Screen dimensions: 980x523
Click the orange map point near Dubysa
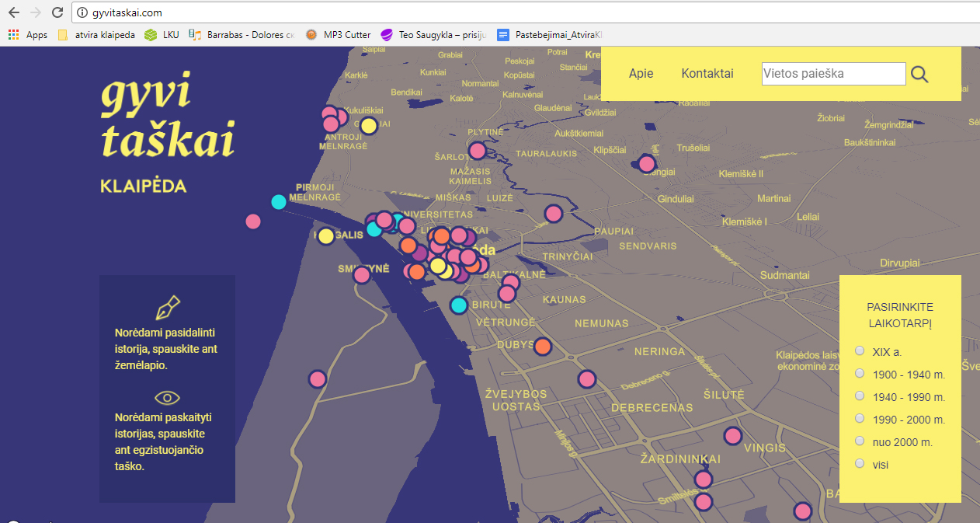[543, 347]
